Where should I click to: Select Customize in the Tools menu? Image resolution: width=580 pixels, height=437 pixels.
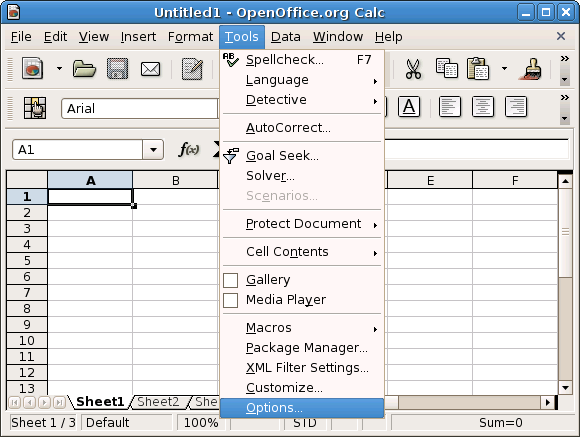(x=302, y=388)
